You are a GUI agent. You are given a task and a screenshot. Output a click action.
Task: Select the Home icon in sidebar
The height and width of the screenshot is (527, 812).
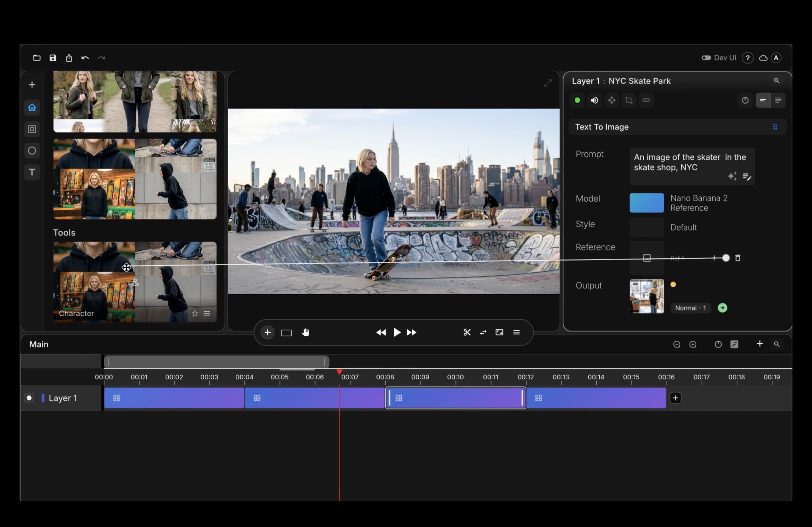click(32, 107)
